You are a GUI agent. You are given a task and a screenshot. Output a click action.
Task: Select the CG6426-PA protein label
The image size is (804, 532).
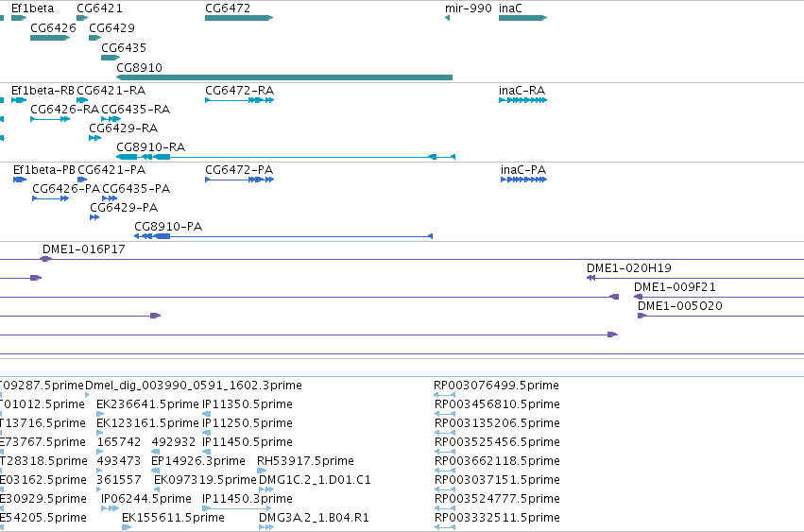(66, 189)
